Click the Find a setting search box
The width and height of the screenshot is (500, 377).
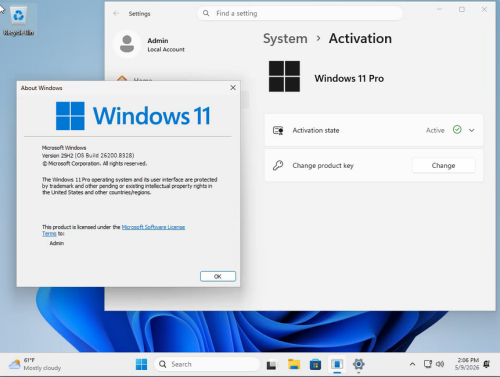[300, 13]
